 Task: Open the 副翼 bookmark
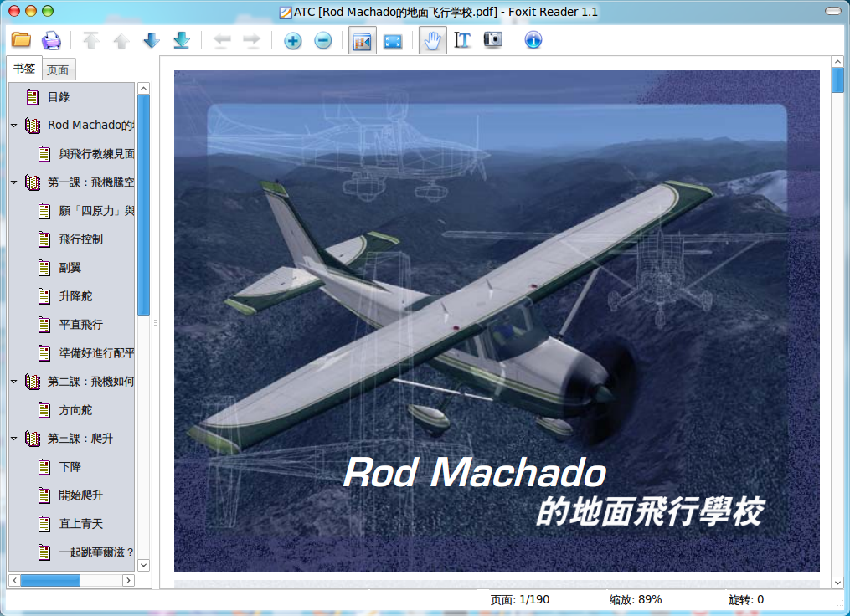(x=70, y=268)
